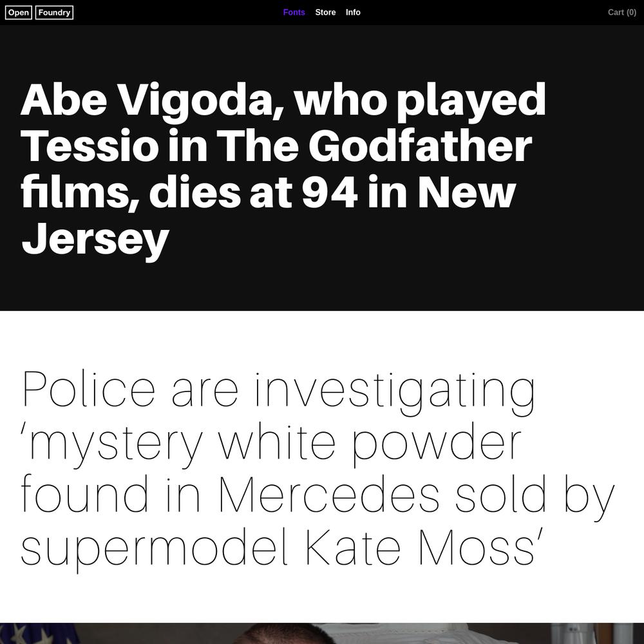The width and height of the screenshot is (644, 644).
Task: Click the word Jersey in bold headline
Action: (95, 240)
